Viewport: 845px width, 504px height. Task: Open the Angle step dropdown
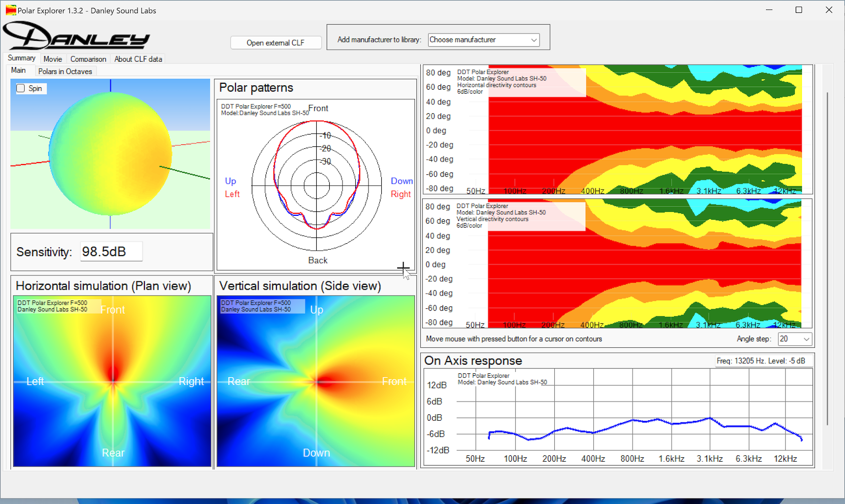794,339
